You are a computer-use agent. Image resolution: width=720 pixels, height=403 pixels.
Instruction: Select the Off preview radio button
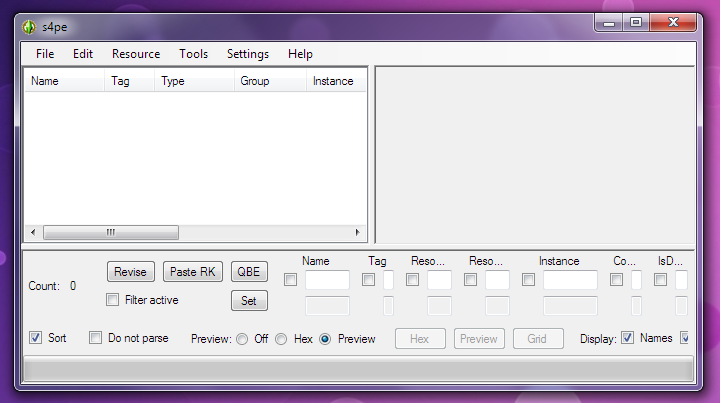click(242, 339)
